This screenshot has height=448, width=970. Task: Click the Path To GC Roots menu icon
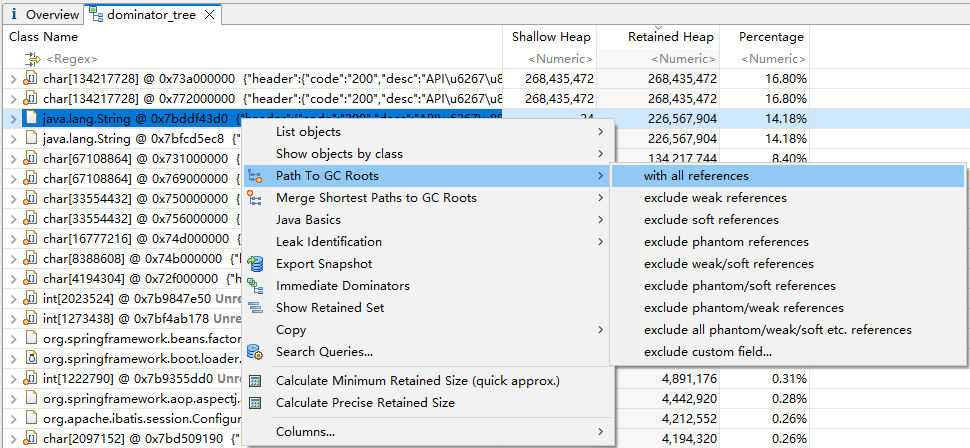click(x=254, y=176)
